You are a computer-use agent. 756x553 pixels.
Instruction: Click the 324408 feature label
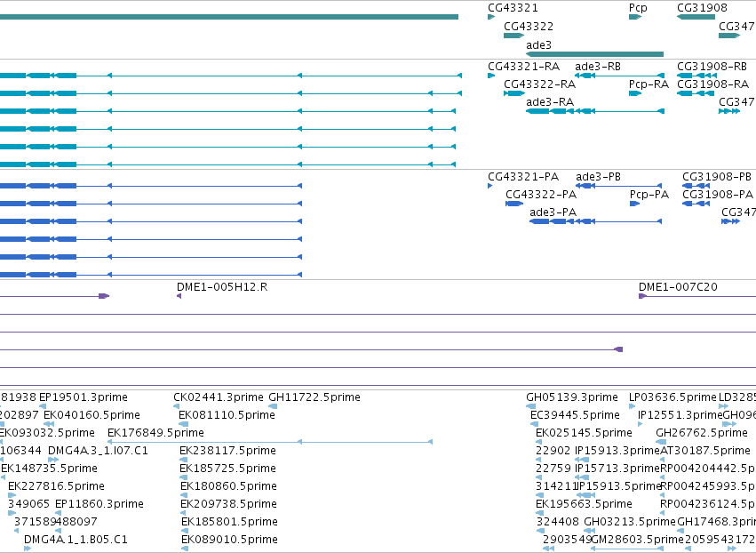(558, 522)
